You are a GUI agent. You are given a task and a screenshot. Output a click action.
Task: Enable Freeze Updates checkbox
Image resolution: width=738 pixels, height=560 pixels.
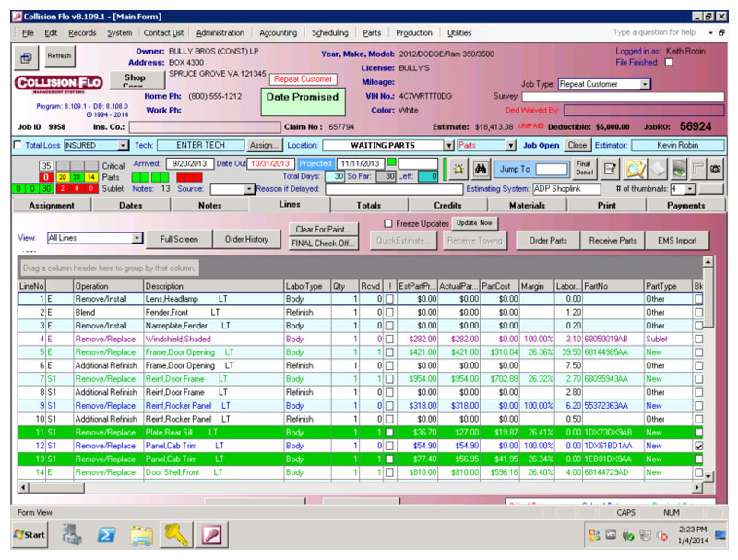coord(388,223)
